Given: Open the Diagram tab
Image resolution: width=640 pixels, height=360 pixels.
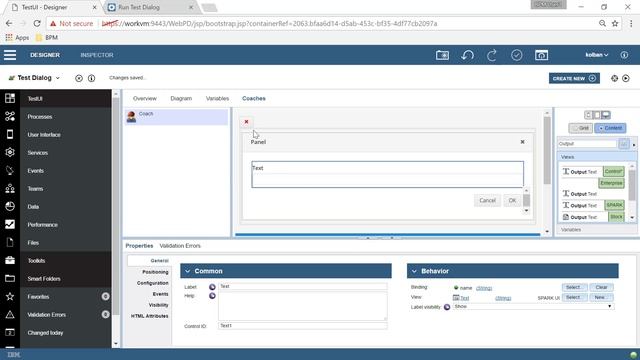Looking at the screenshot, I should 181,98.
